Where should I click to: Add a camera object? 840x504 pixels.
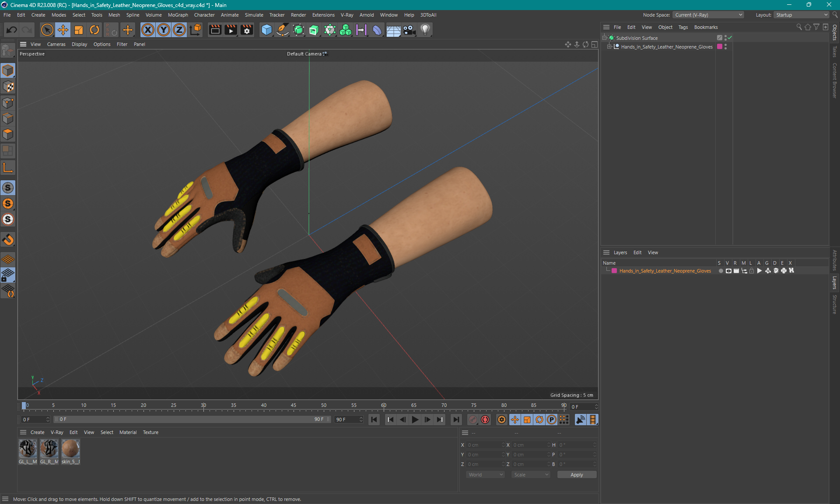(409, 30)
